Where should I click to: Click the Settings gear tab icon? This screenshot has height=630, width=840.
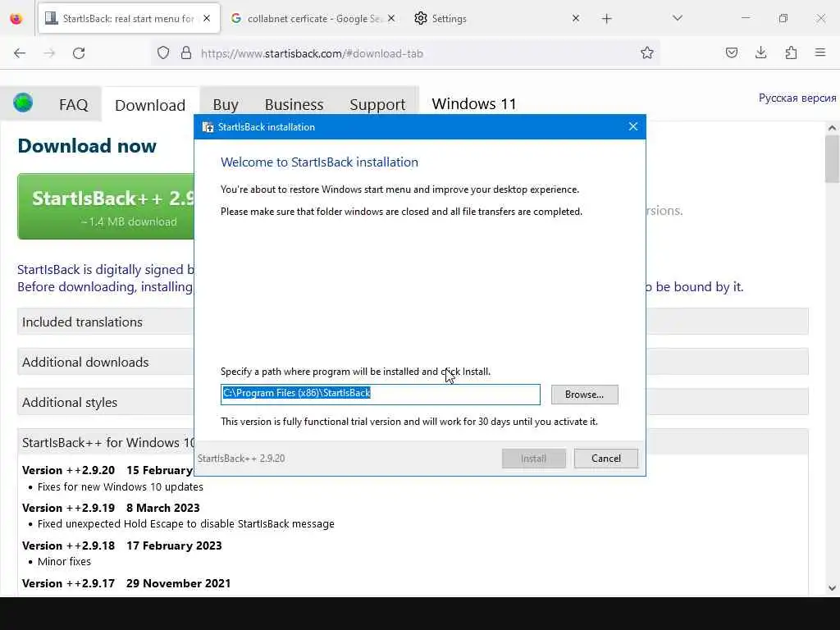pos(421,18)
